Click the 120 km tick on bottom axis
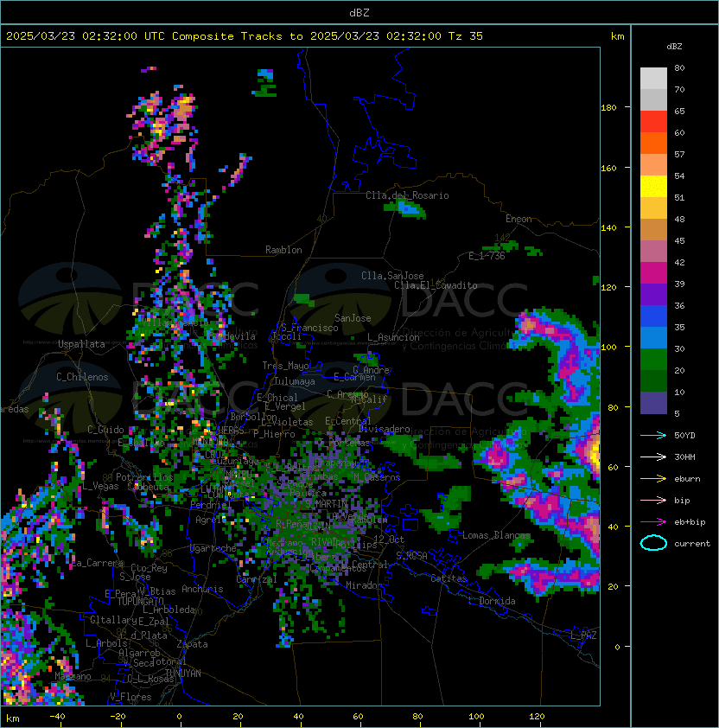719x728 pixels. pyautogui.click(x=537, y=717)
